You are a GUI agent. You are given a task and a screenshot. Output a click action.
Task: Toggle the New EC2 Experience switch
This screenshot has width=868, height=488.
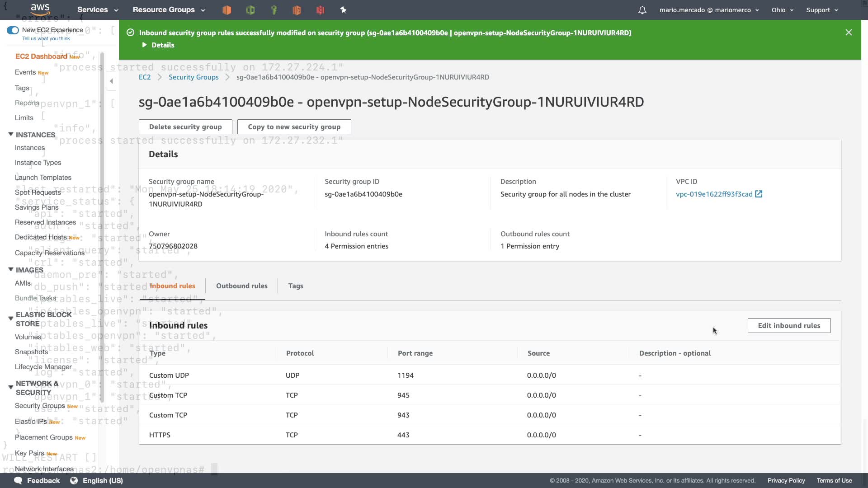[x=13, y=30]
